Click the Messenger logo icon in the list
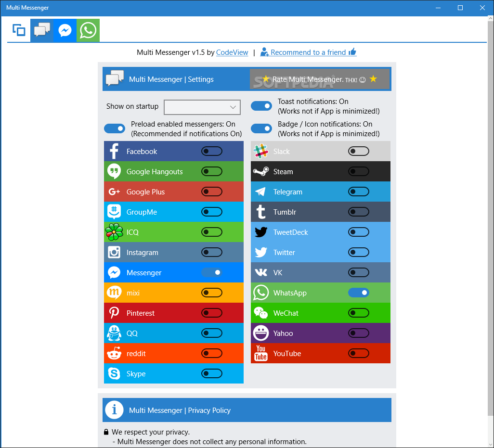The width and height of the screenshot is (494, 448). coord(114,272)
